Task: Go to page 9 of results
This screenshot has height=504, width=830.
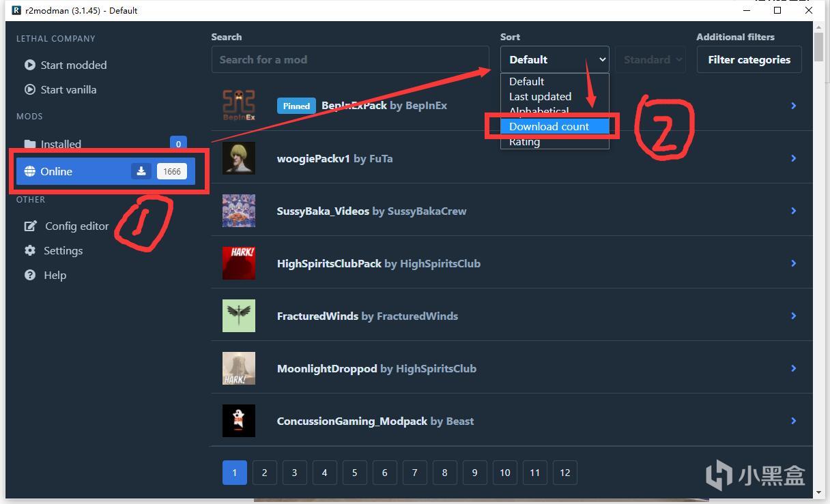Action: point(474,472)
